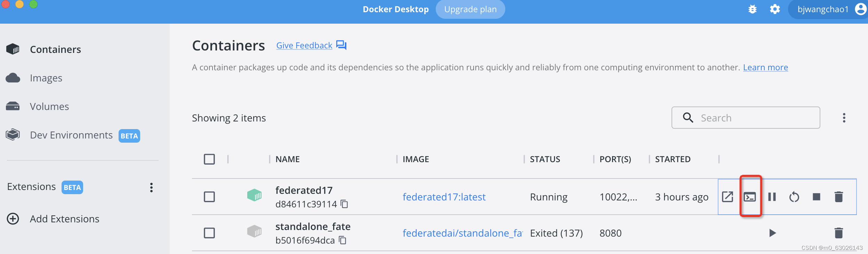The height and width of the screenshot is (254, 868).
Task: Open the Extensions three-dot menu
Action: (151, 188)
